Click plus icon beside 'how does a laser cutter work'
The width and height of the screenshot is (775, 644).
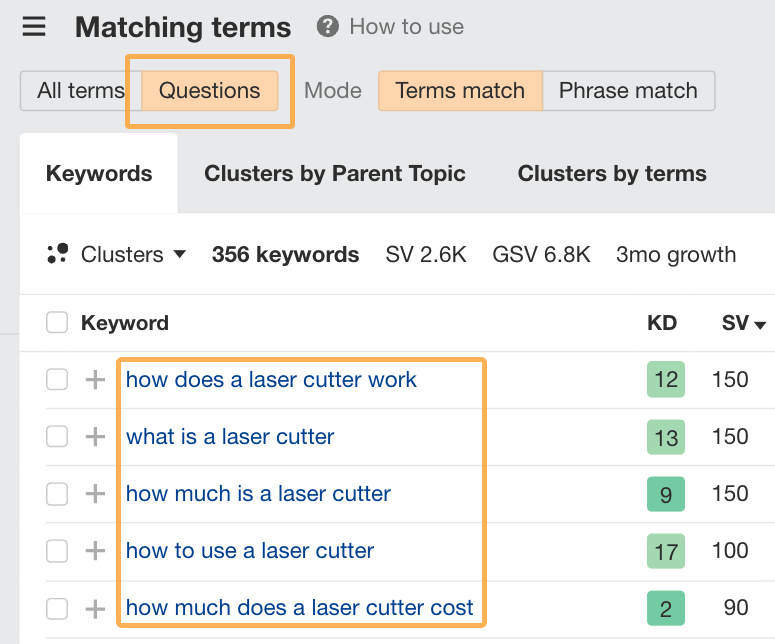click(95, 380)
